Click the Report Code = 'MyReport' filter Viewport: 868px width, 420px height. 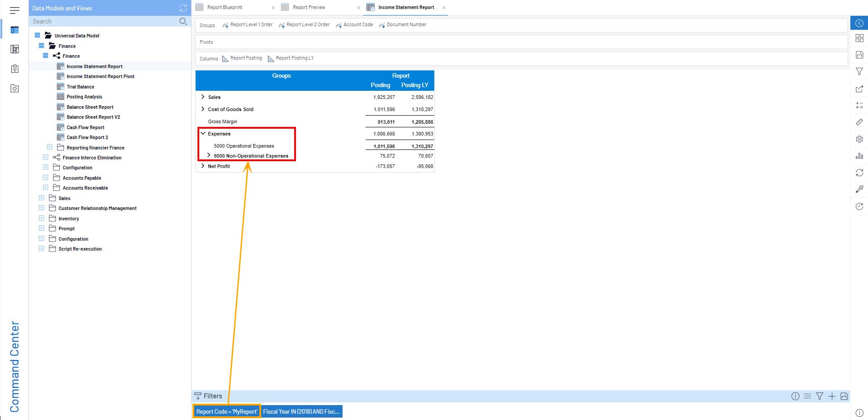226,411
